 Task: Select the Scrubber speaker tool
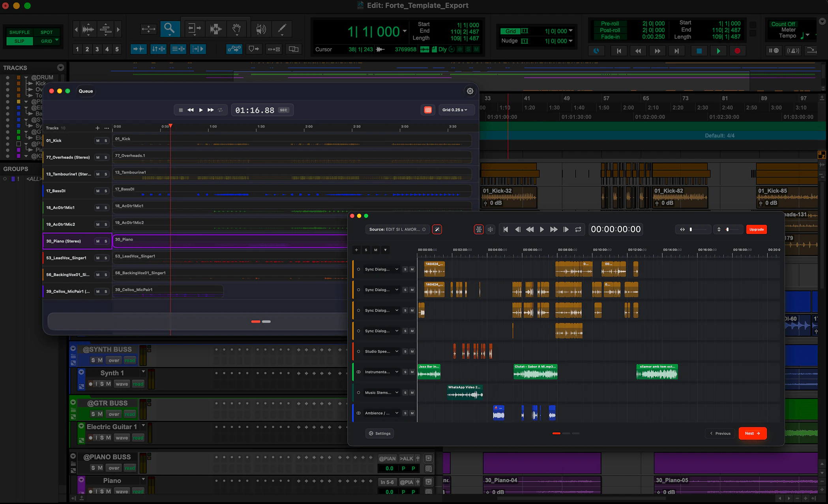[260, 29]
